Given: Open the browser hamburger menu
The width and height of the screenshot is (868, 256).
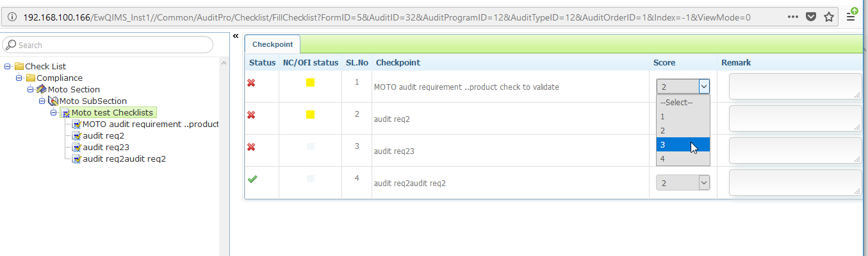Looking at the screenshot, I should point(851,17).
